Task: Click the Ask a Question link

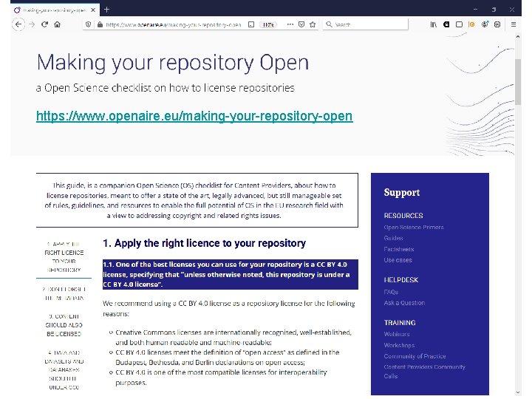Action: (404, 303)
